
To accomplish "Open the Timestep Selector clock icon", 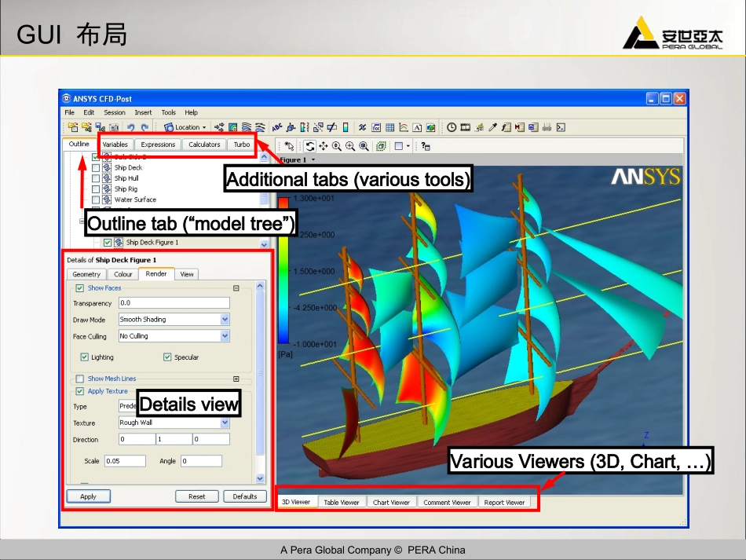I will [x=452, y=127].
